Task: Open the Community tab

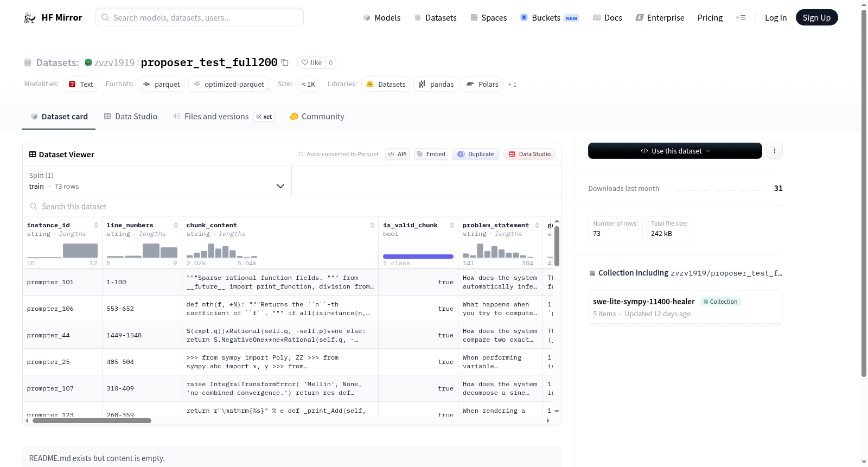Action: point(317,116)
